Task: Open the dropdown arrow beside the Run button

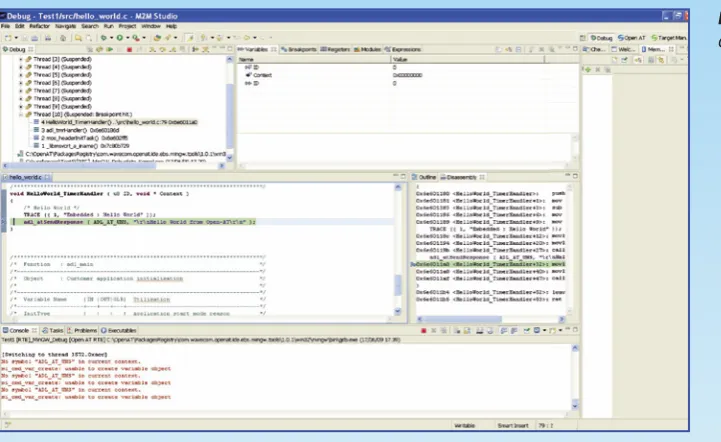Action: 127,38
